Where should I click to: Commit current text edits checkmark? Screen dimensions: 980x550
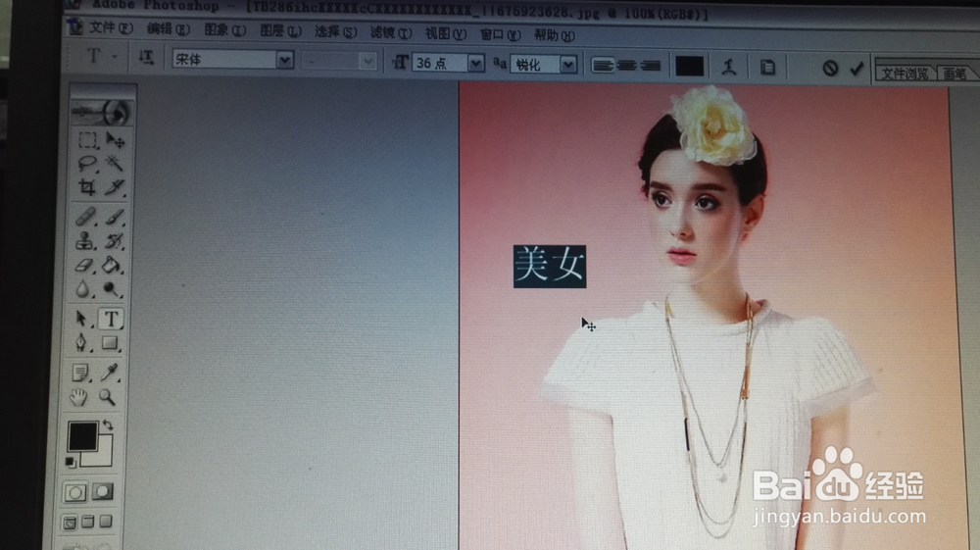pos(857,68)
